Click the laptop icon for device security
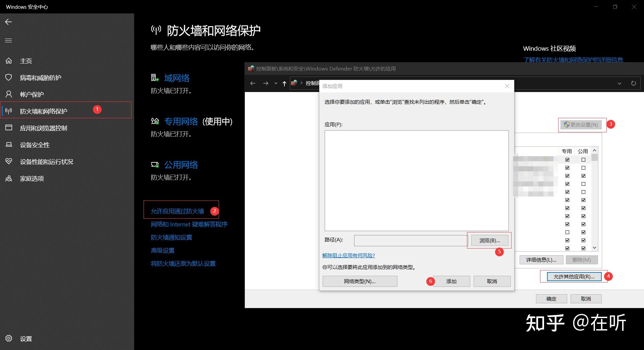Viewport: 644px width, 350px height. point(9,144)
